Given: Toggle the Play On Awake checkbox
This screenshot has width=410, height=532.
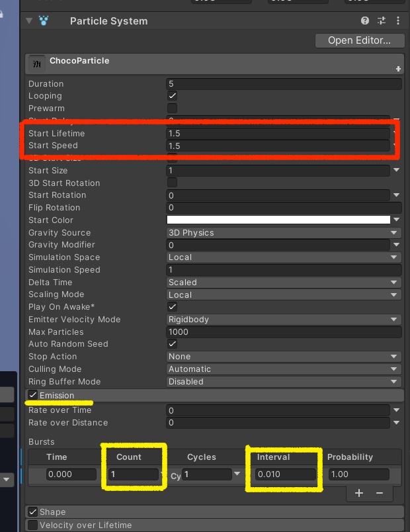Looking at the screenshot, I should 173,307.
